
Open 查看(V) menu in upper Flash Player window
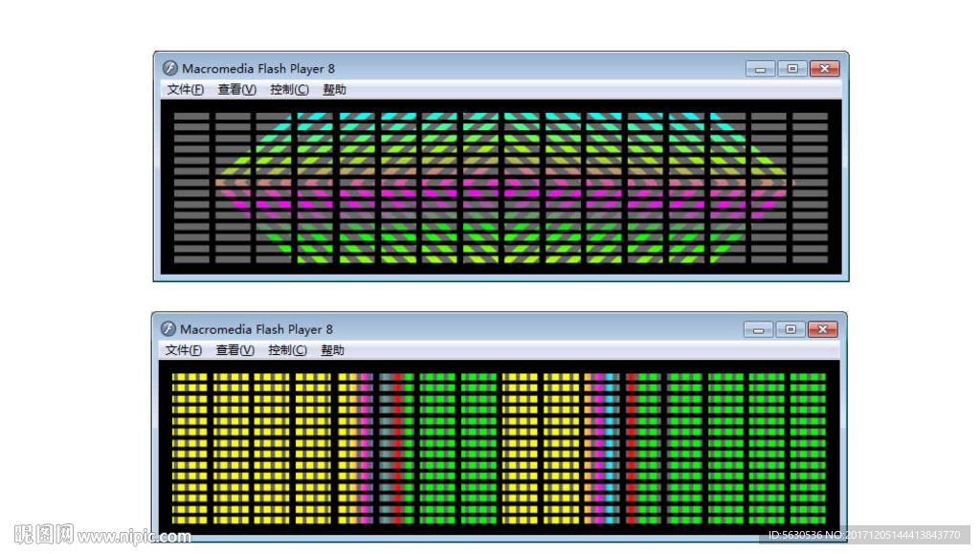237,89
